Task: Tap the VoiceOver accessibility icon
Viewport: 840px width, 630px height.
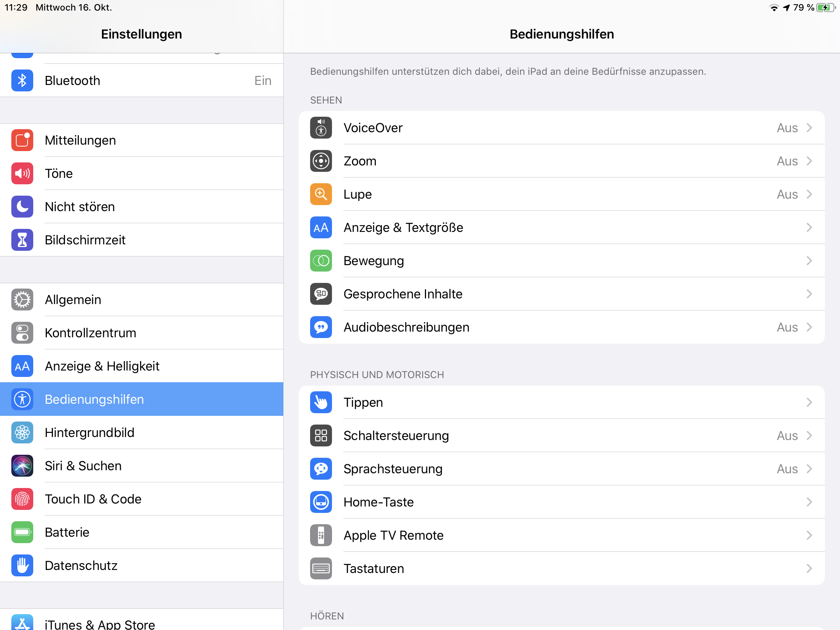Action: click(x=321, y=128)
